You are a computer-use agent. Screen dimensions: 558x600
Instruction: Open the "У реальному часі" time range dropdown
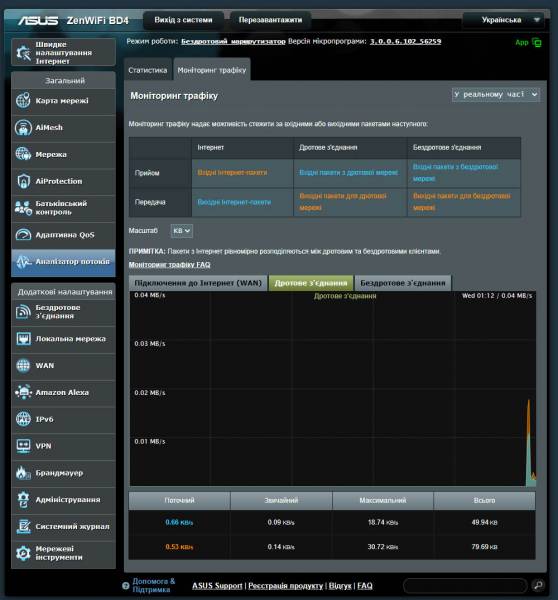point(496,95)
